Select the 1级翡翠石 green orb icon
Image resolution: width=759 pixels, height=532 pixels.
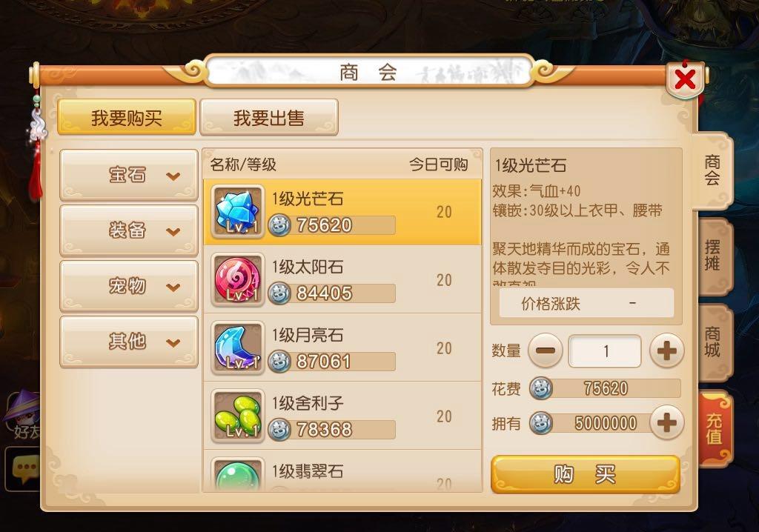[x=238, y=475]
